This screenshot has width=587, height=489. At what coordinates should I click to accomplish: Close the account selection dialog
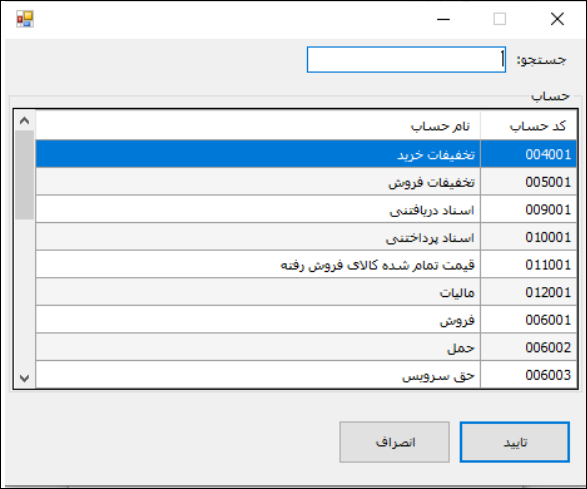(x=557, y=19)
